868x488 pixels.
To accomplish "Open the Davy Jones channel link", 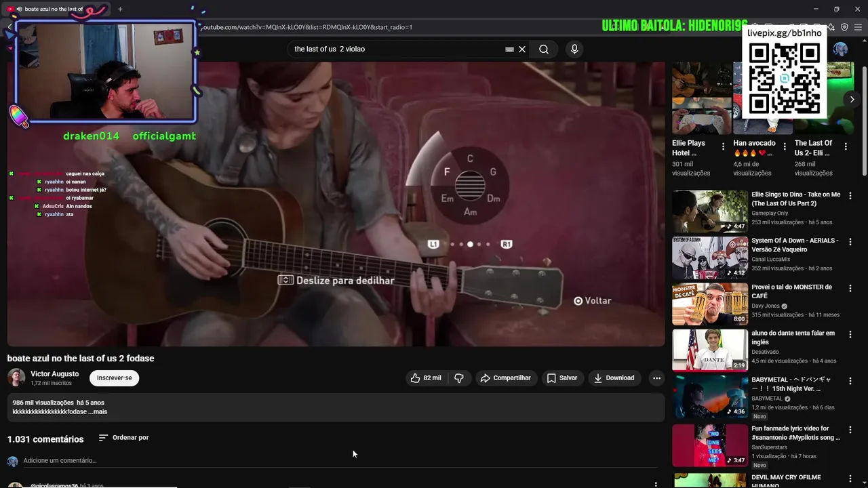I will tap(766, 306).
